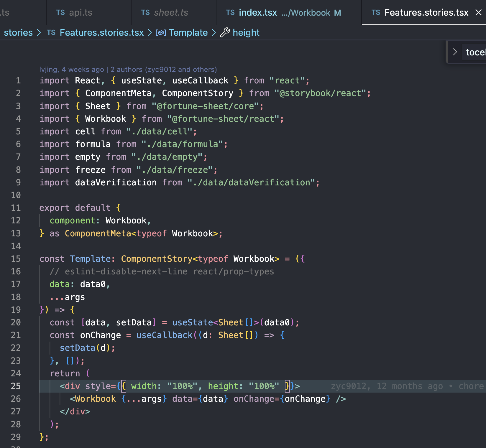Click the TS icon on the sheet.ts tab

point(145,12)
